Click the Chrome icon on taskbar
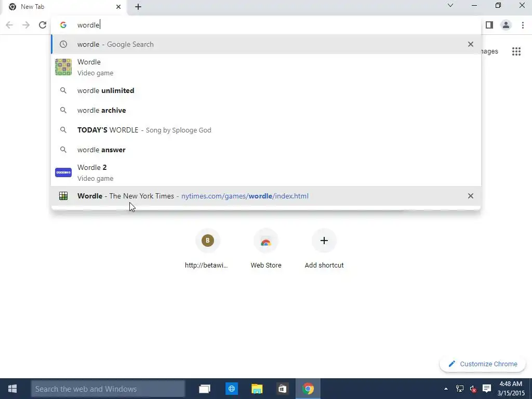532x399 pixels. [308, 389]
